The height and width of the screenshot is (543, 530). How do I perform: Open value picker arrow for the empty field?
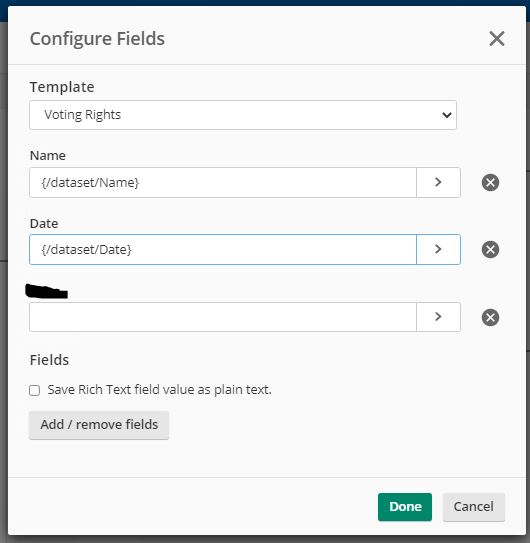point(438,317)
